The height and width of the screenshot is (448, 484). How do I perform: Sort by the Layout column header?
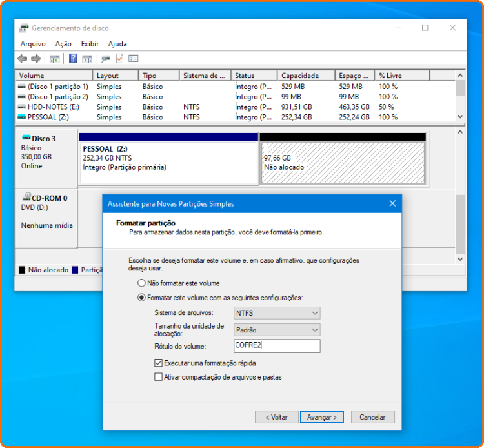(116, 76)
